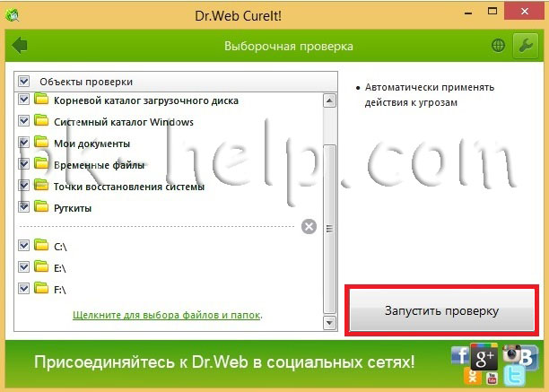Click the folder icon next to Руткиты
Screen dimensions: 549x392
(x=41, y=206)
